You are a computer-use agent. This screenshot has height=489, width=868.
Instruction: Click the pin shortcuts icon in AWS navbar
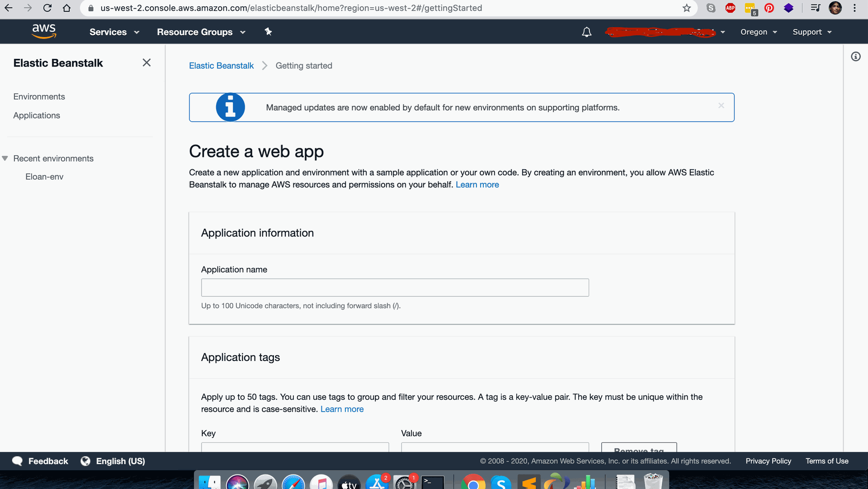pos(268,32)
